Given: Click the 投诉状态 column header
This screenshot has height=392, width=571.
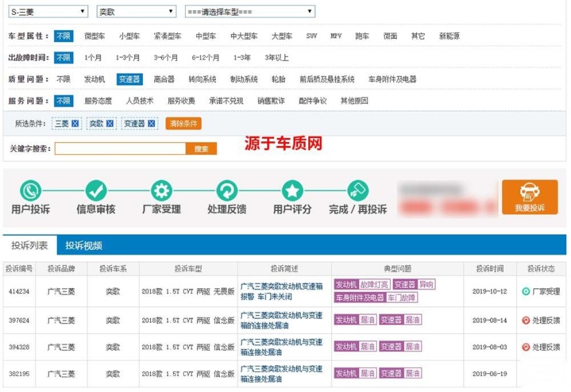Looking at the screenshot, I should pos(541,269).
